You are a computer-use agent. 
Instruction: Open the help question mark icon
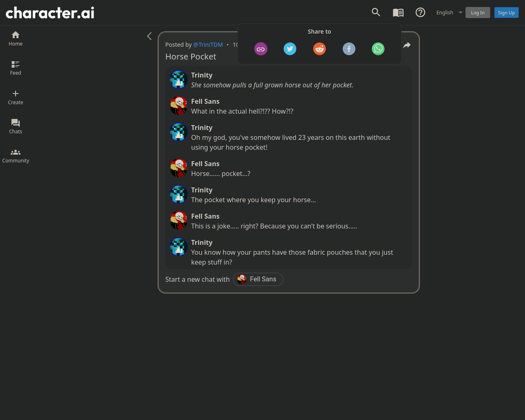[x=420, y=12]
